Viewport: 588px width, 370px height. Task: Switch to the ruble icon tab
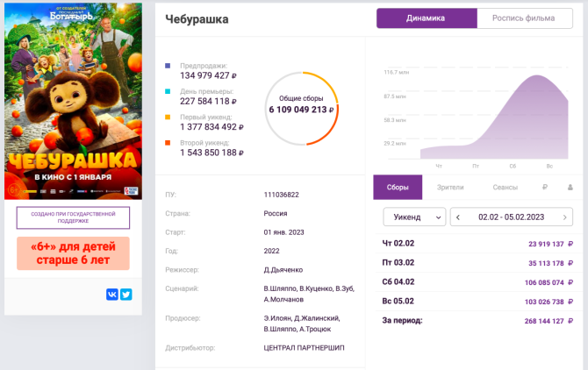[x=545, y=188]
